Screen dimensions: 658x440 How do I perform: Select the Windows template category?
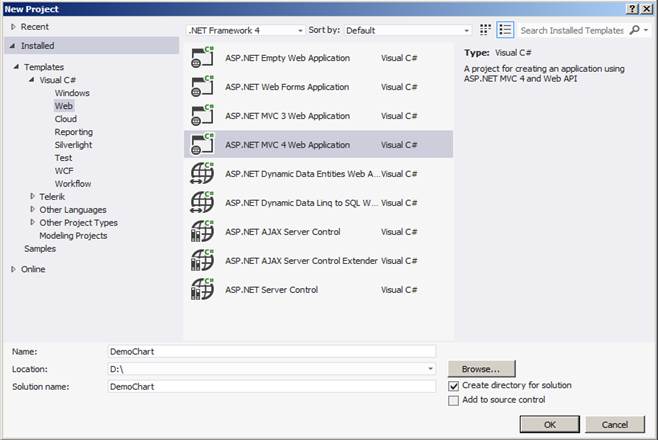pos(72,93)
